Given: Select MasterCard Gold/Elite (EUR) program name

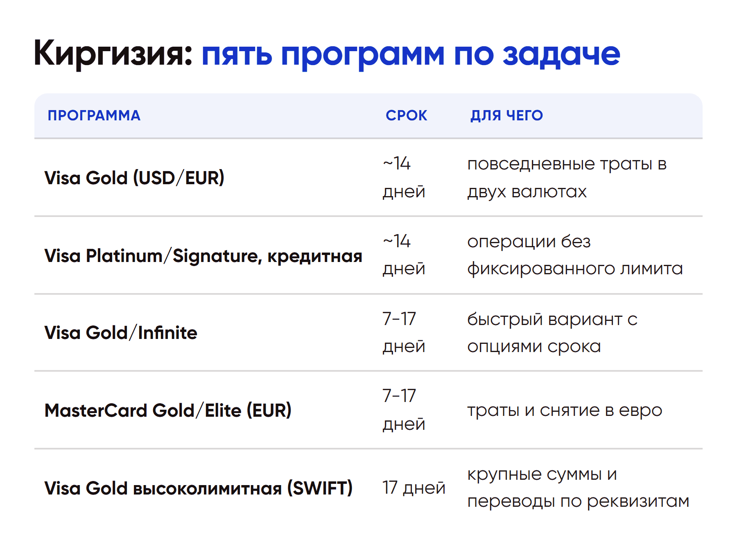Looking at the screenshot, I should coord(168,410).
